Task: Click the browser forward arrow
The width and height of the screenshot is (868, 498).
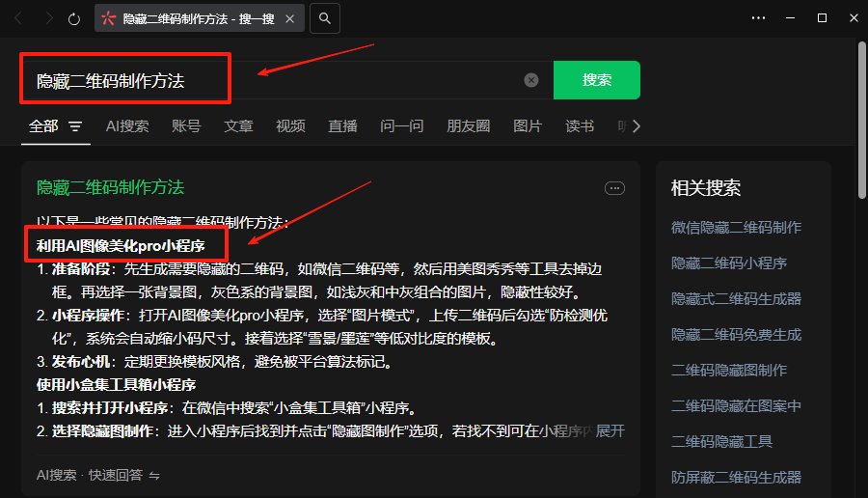Action: (x=49, y=19)
